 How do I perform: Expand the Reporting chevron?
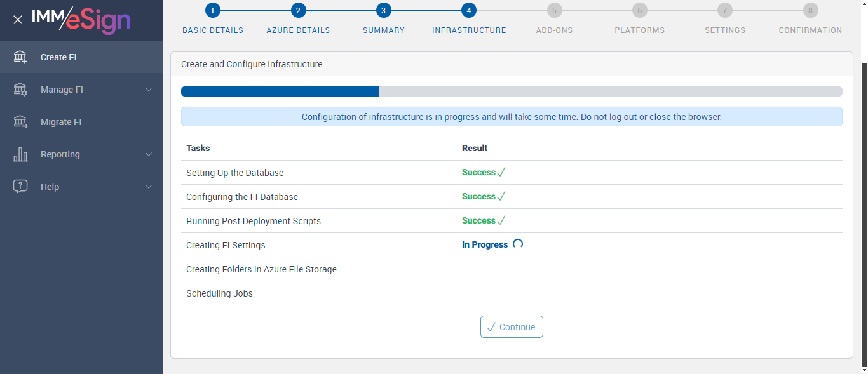coord(149,154)
